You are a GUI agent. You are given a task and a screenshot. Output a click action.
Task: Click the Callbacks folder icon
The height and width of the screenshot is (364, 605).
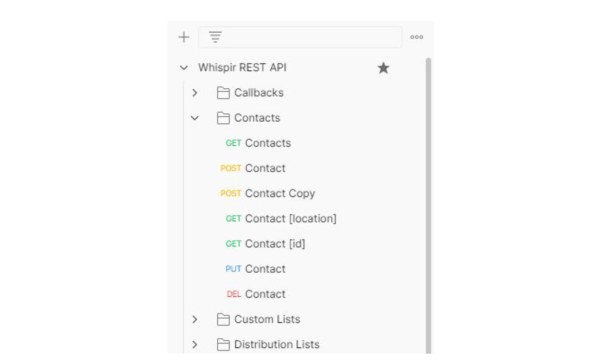[223, 93]
